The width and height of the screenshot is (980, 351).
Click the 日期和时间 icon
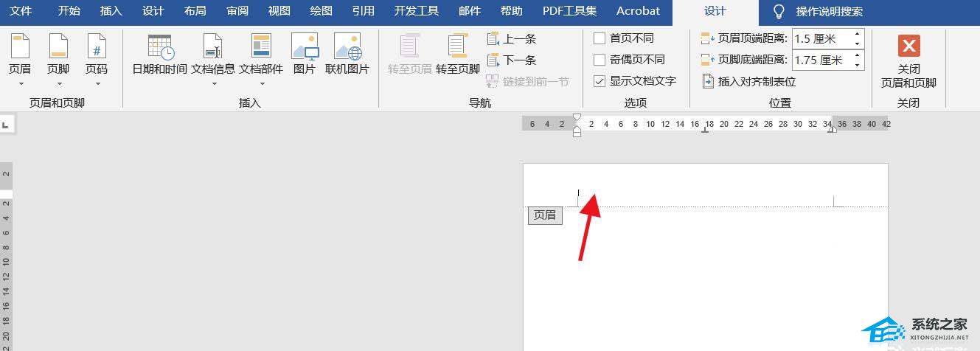pos(159,48)
